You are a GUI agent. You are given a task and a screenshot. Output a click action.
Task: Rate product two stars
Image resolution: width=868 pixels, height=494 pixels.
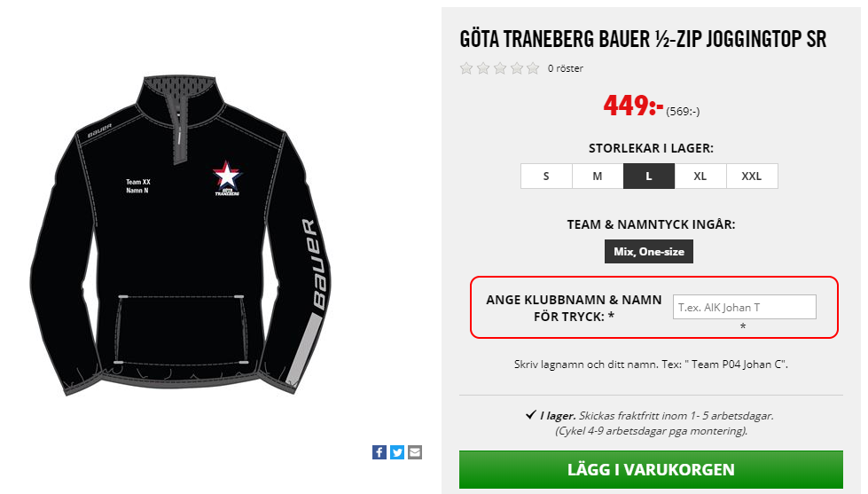pos(483,68)
